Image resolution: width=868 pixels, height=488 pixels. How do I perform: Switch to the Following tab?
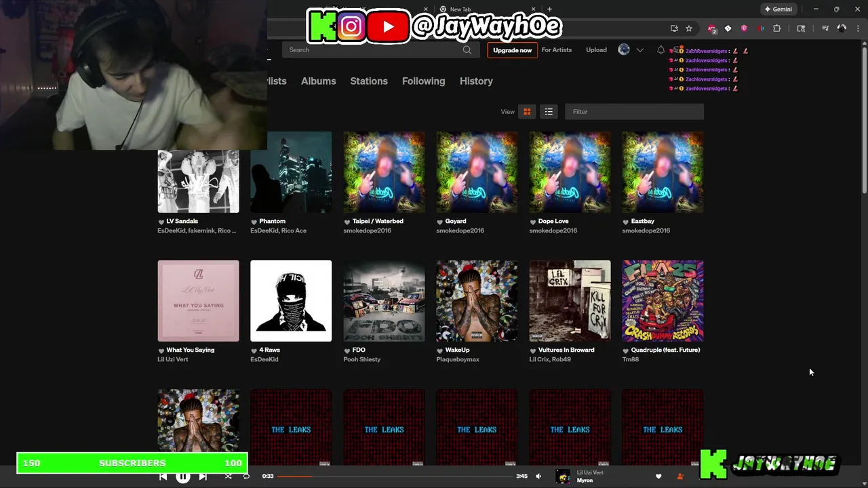423,81
